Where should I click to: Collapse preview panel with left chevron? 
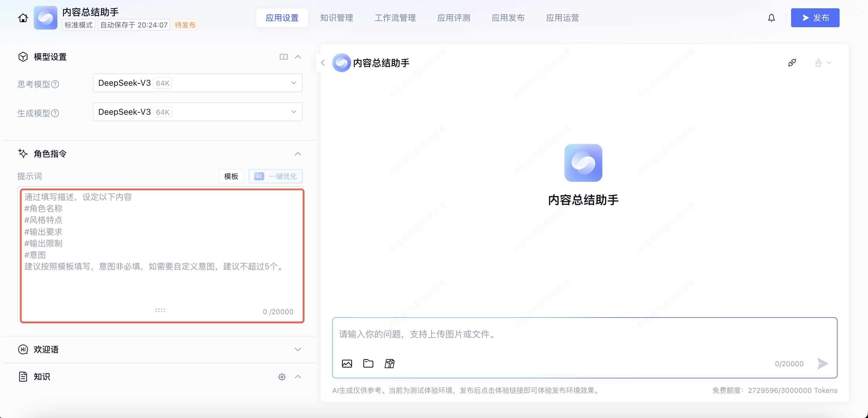tap(323, 63)
